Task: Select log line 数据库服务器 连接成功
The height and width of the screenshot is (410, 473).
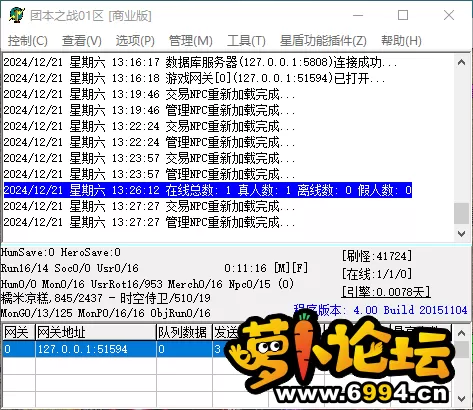Action: point(200,62)
